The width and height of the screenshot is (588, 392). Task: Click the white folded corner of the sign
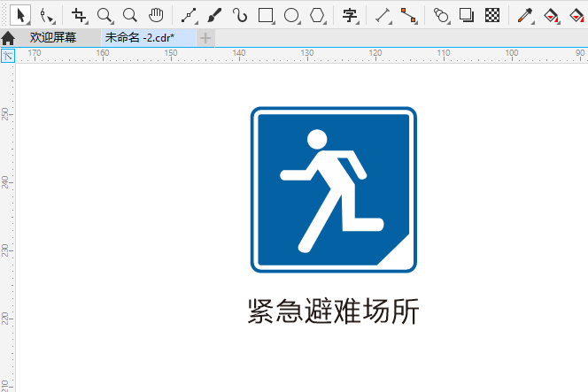point(398,255)
